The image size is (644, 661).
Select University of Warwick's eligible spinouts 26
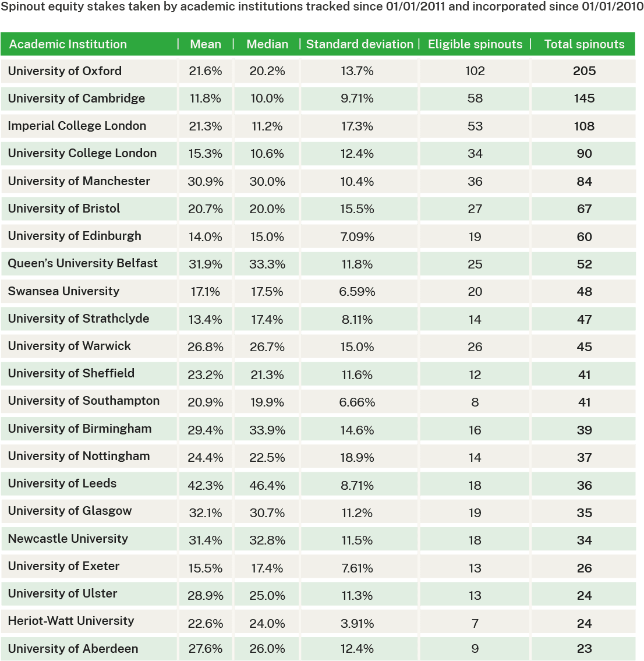pos(475,347)
